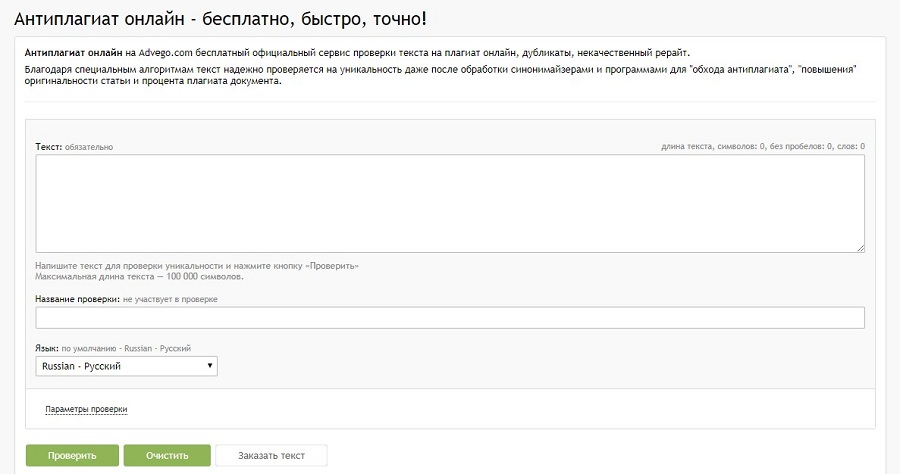Click the bold 'Антиплагиат онлайн' intro text

pos(73,53)
